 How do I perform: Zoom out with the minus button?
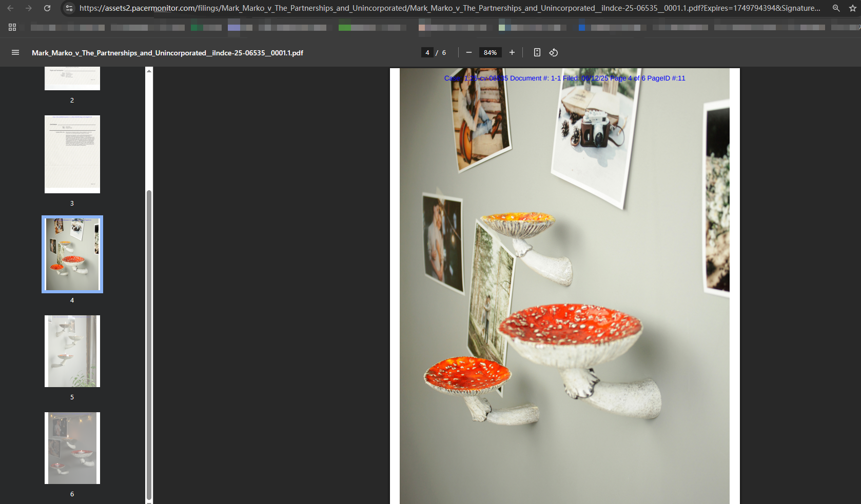click(x=468, y=52)
